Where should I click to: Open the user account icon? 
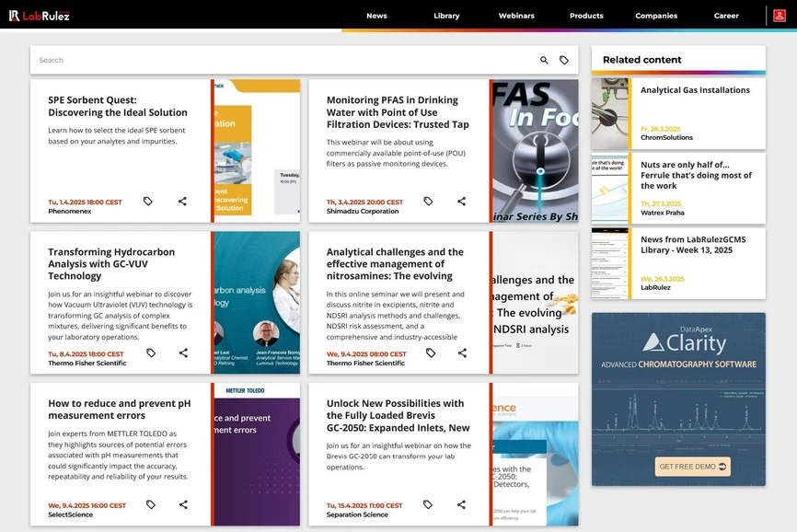(x=780, y=16)
